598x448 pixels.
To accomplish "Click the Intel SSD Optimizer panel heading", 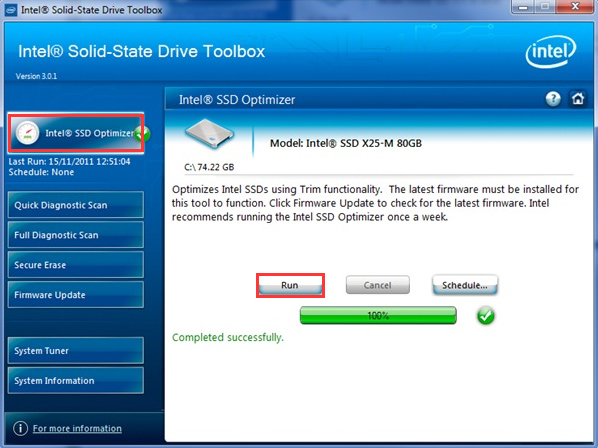I will (x=237, y=100).
